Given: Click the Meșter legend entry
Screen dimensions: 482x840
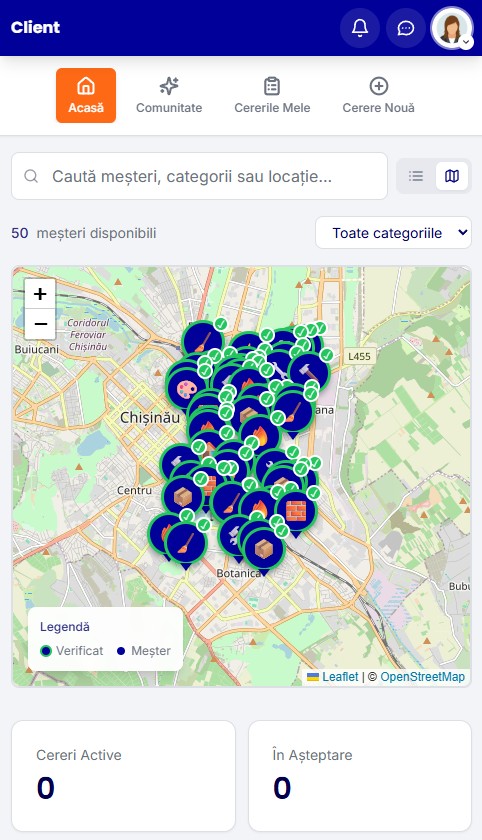Looking at the screenshot, I should pyautogui.click(x=144, y=651).
